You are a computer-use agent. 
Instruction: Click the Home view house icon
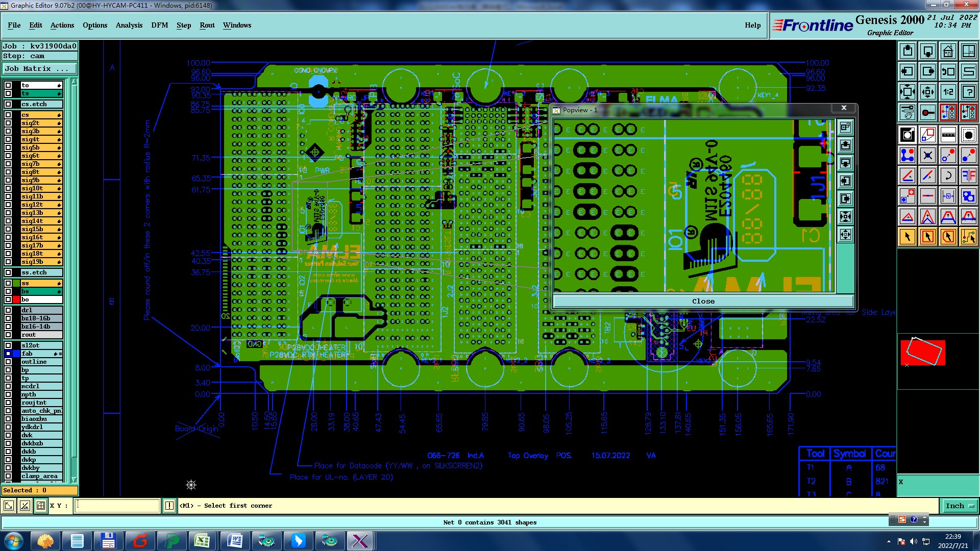pos(948,51)
